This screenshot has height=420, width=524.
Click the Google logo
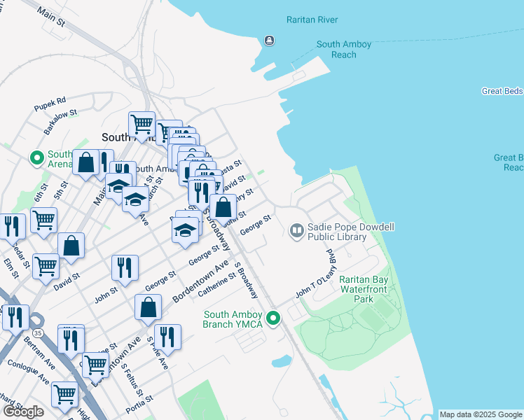23,411
